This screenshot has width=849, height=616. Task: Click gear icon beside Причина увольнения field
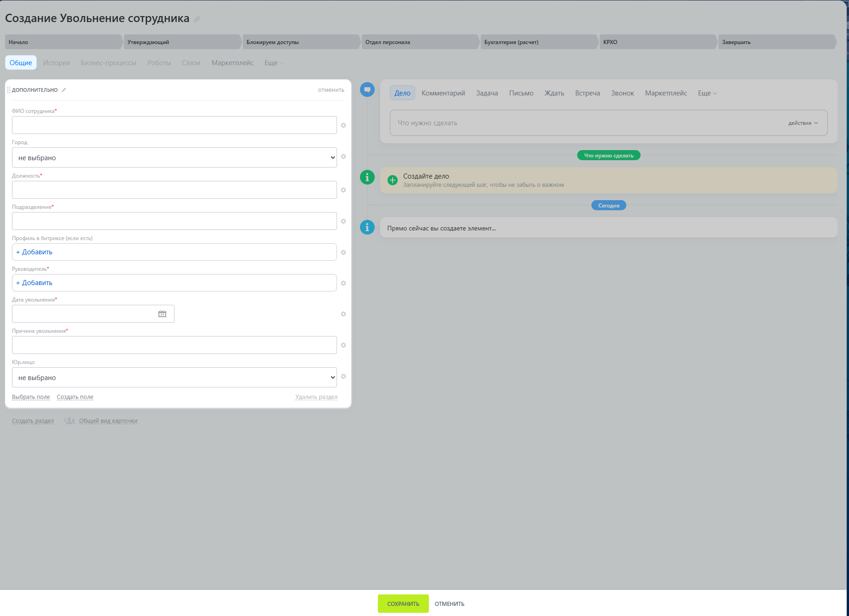click(x=343, y=345)
